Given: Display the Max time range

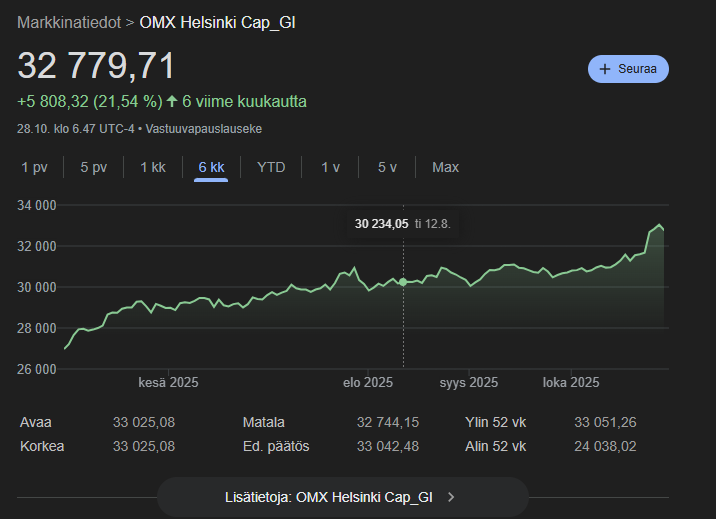Looking at the screenshot, I should coord(445,167).
